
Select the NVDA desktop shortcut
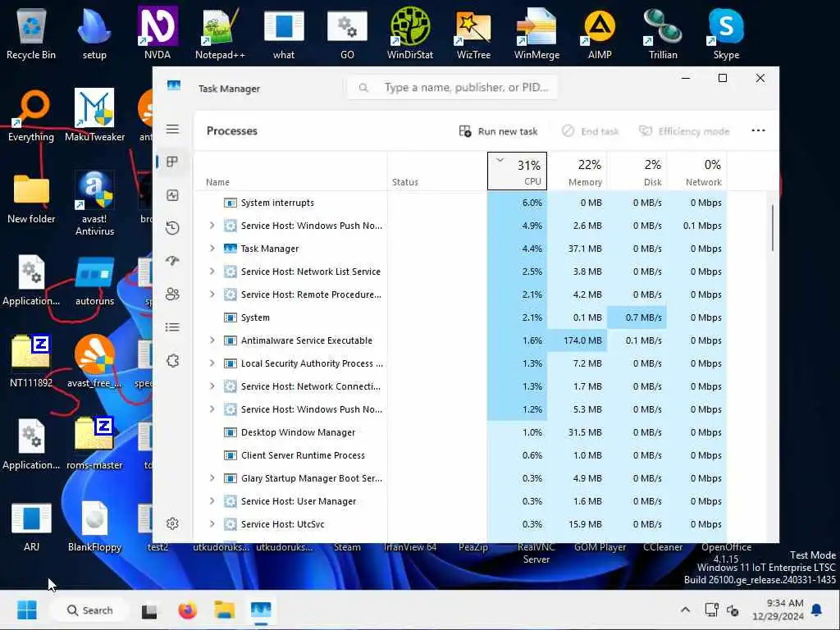[157, 32]
